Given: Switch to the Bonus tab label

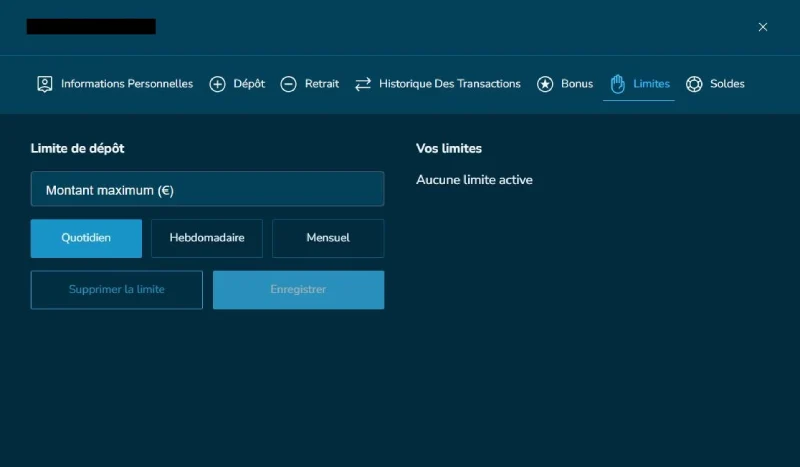Looking at the screenshot, I should (577, 84).
